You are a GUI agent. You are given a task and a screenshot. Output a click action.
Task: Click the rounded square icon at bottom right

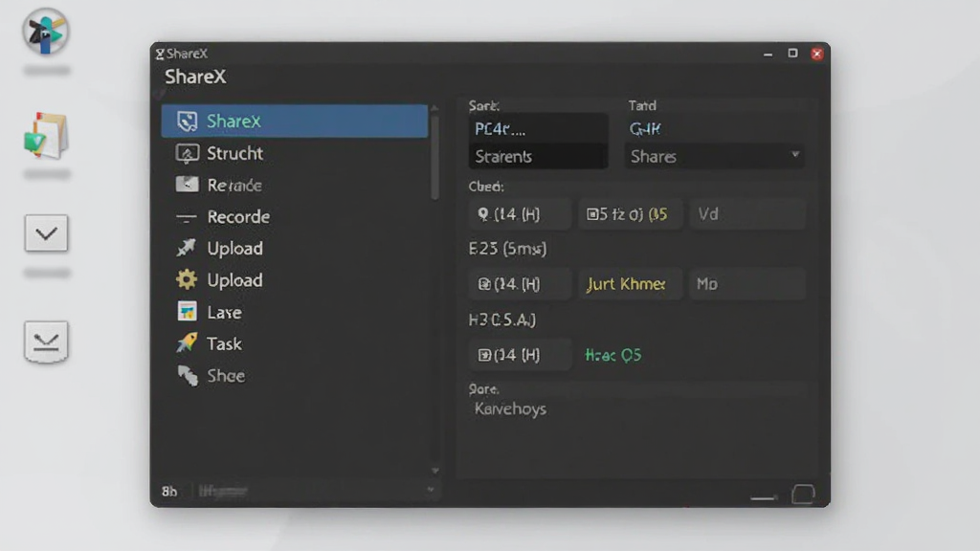coord(803,495)
